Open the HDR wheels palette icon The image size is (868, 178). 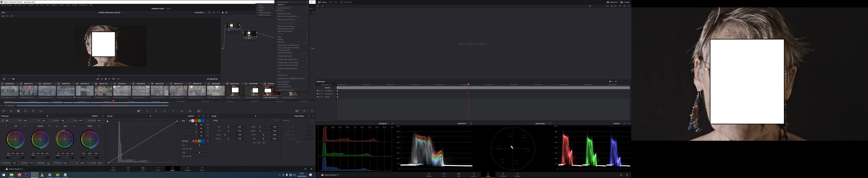pyautogui.click(x=26, y=111)
